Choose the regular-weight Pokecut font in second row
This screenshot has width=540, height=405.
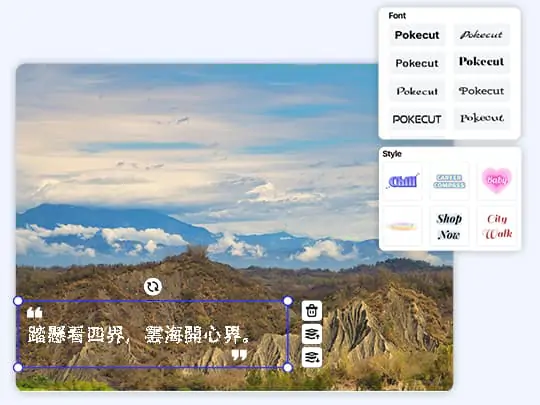pyautogui.click(x=417, y=63)
